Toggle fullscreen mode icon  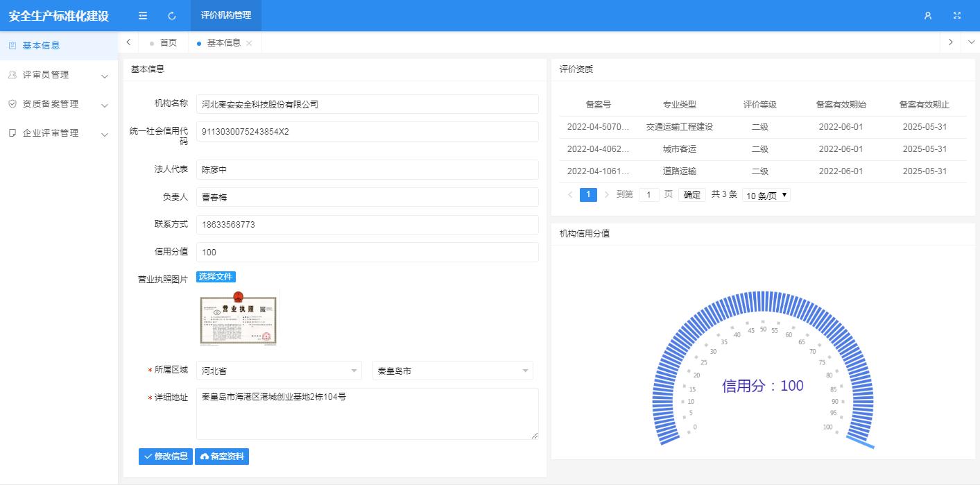(957, 15)
